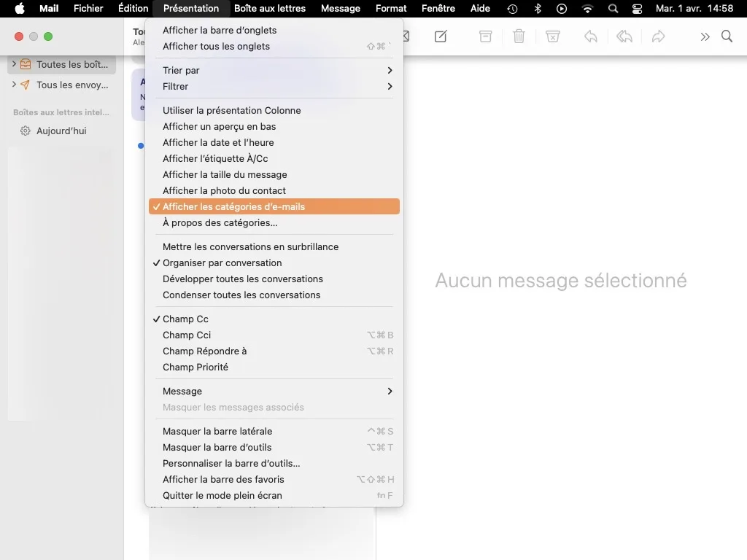Enable Afficher la photo du contact
747x560 pixels.
pos(274,190)
